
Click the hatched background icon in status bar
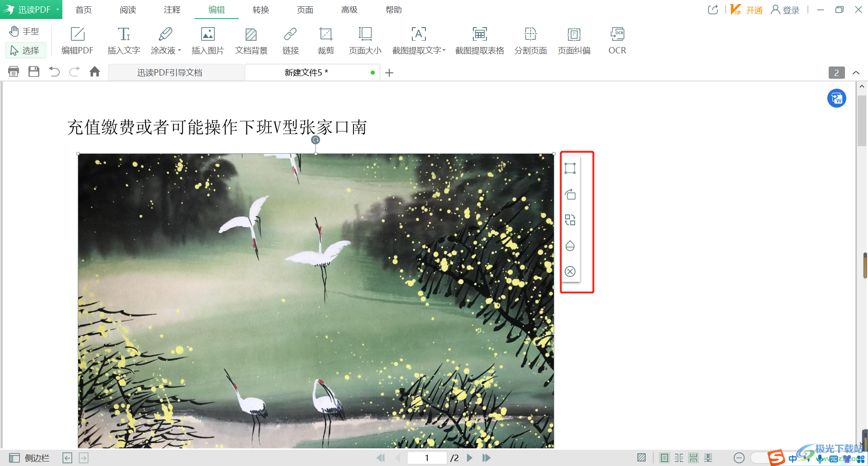pos(642,458)
